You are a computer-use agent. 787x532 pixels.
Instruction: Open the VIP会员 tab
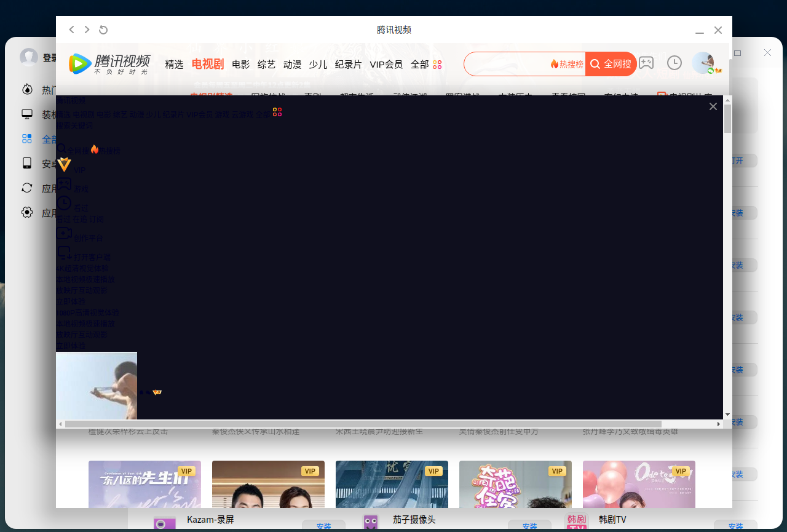[386, 63]
